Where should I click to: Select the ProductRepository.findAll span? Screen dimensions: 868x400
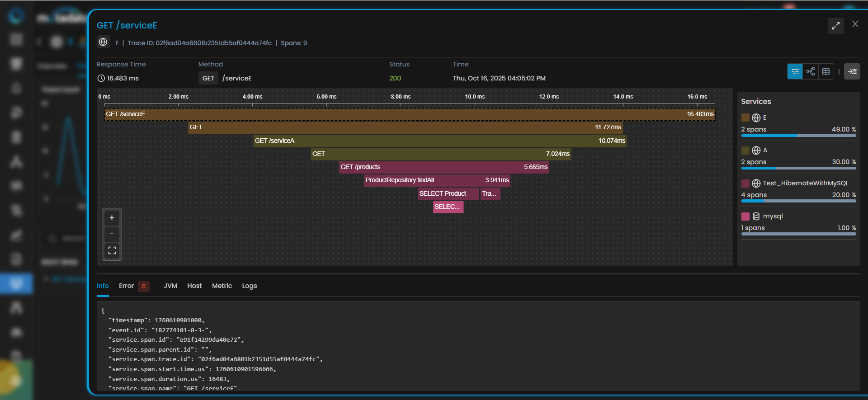(437, 180)
